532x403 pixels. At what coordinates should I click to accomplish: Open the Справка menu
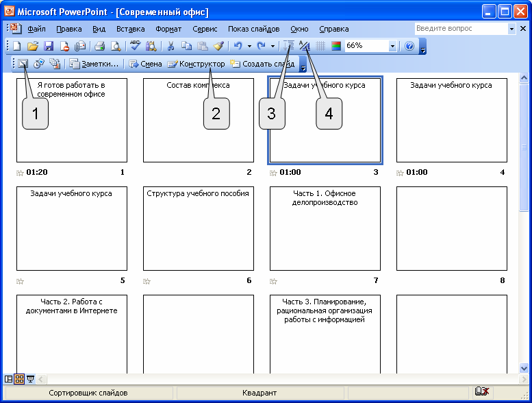tap(334, 29)
